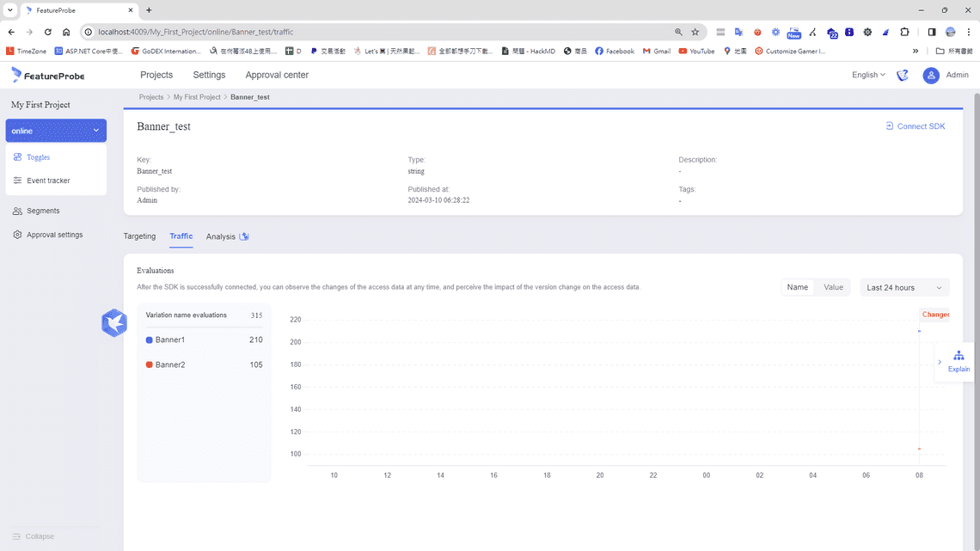Viewport: 980px width, 551px height.
Task: Switch evaluations view to Value
Action: pos(833,287)
